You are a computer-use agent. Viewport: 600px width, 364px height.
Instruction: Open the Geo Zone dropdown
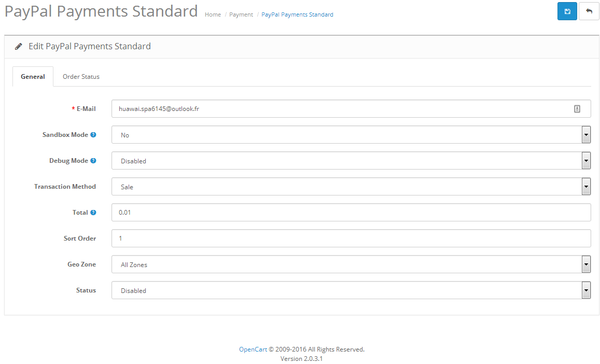[351, 264]
